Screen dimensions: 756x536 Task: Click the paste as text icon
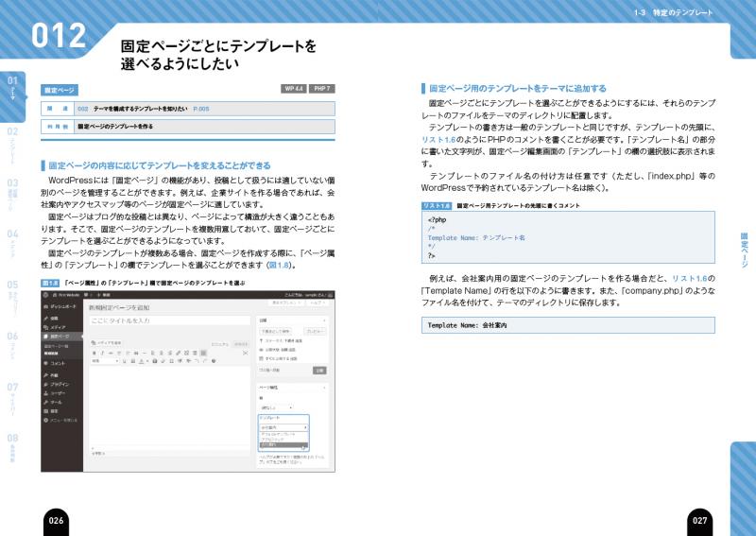pyautogui.click(x=155, y=361)
